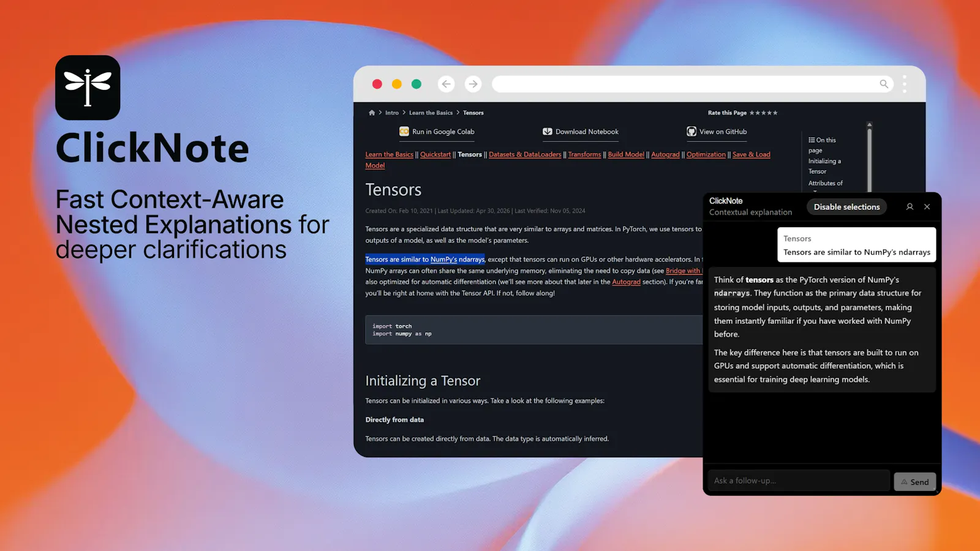The width and height of the screenshot is (980, 551).
Task: Click the import torch code block
Action: point(534,330)
